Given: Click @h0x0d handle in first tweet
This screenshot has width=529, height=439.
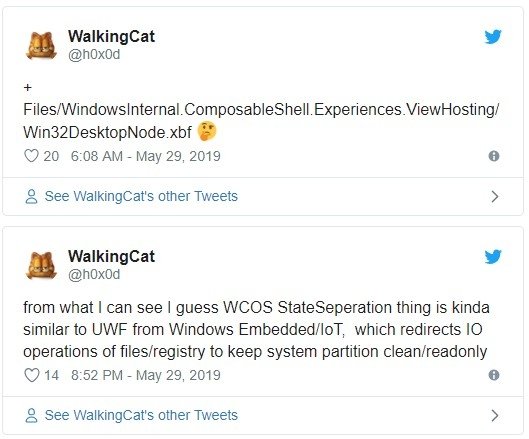Looking at the screenshot, I should [x=94, y=55].
